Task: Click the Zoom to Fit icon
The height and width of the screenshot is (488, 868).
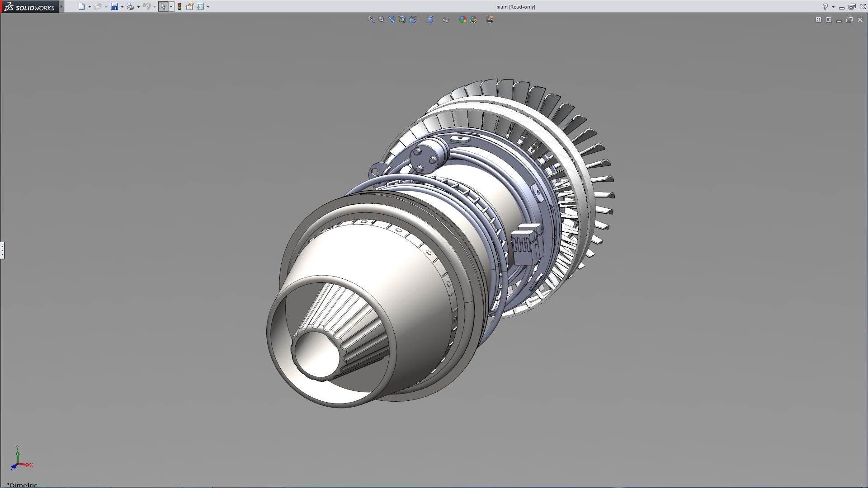Action: (x=371, y=19)
